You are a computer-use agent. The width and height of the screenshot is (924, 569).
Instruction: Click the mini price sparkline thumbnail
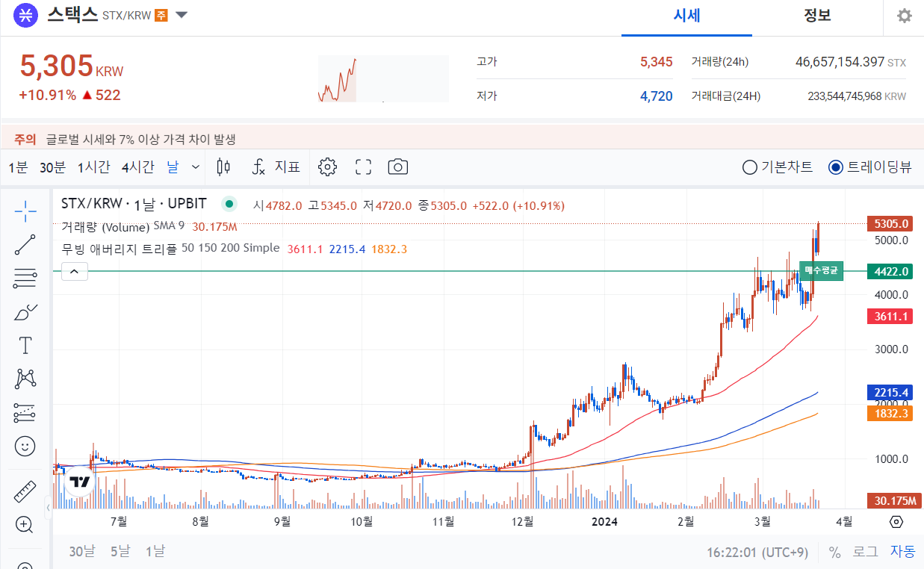383,78
